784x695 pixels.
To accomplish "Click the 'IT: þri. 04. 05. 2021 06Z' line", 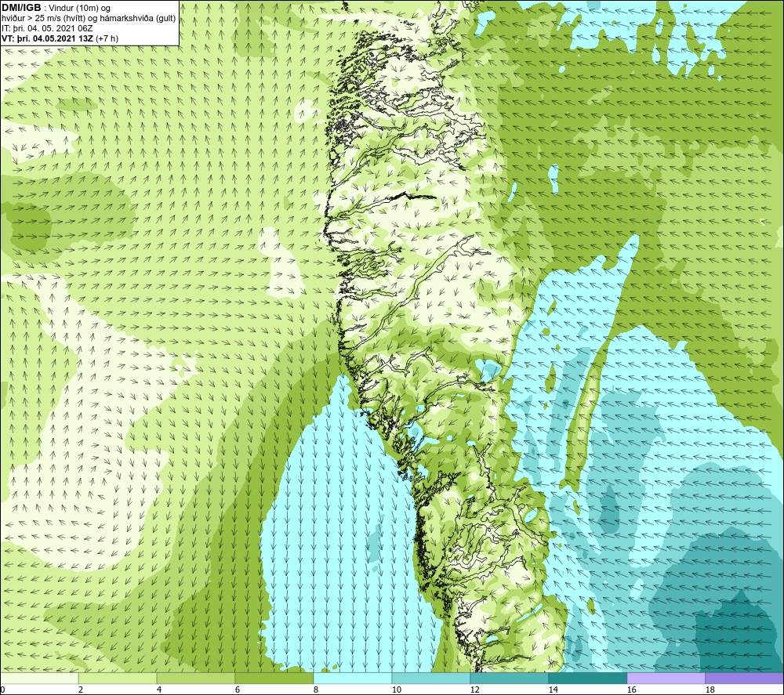I will coord(48,28).
